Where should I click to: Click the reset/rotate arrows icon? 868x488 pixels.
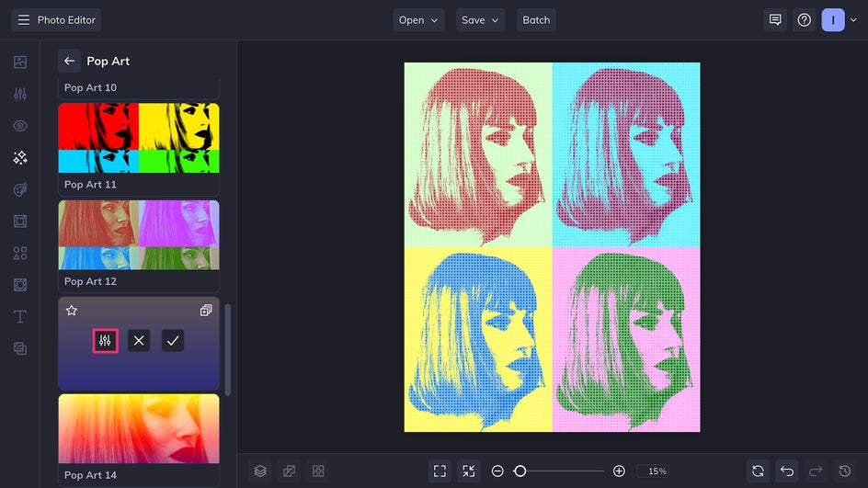point(758,471)
